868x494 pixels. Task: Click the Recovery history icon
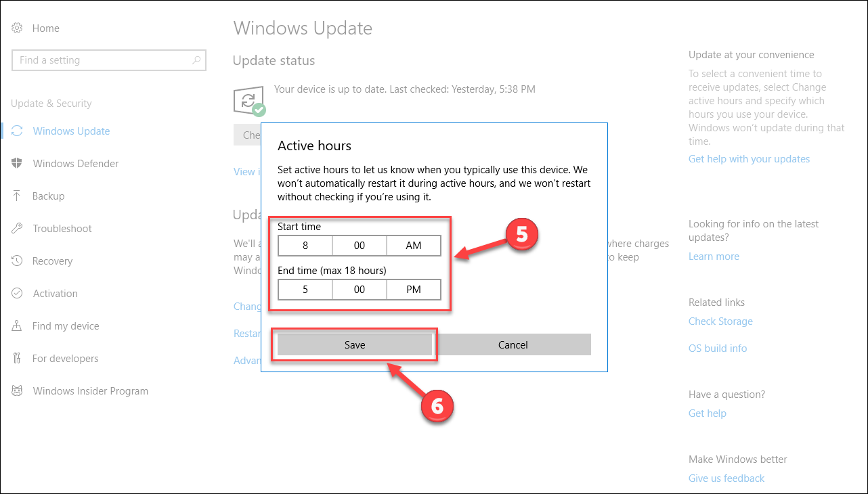point(18,261)
